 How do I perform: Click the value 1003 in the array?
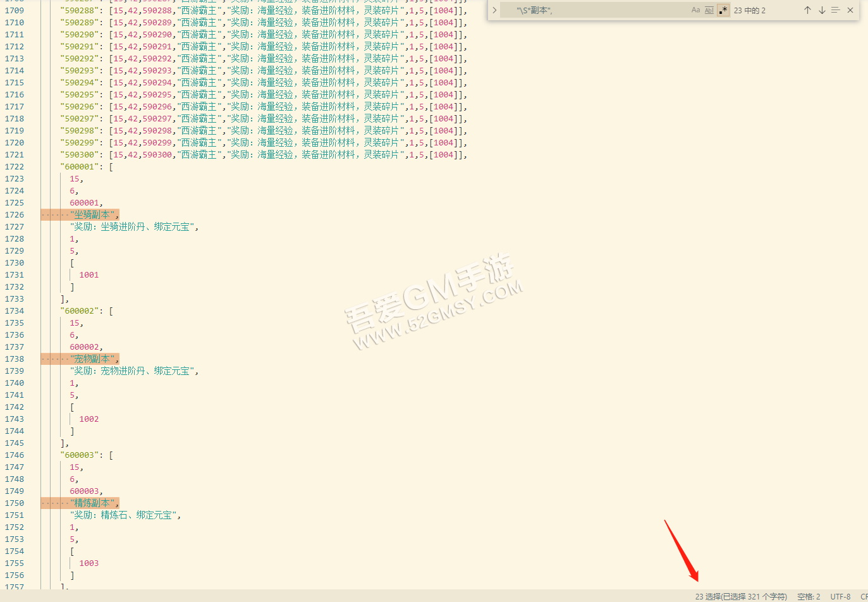[89, 563]
